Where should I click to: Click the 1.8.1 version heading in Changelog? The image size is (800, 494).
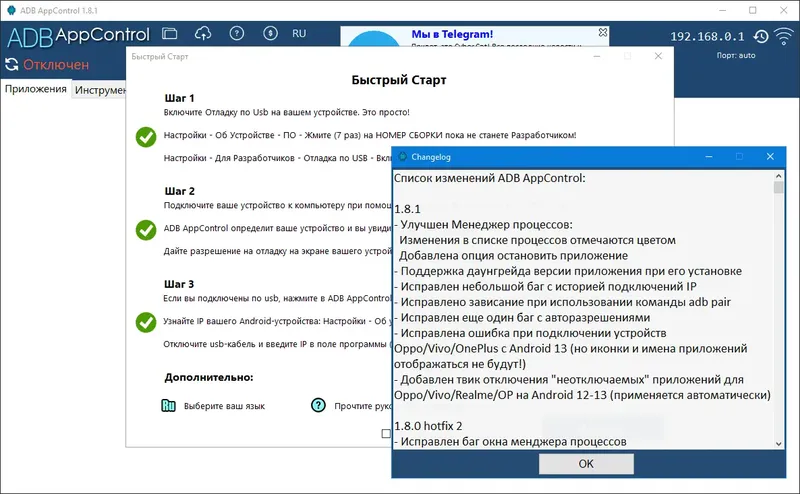tap(407, 209)
